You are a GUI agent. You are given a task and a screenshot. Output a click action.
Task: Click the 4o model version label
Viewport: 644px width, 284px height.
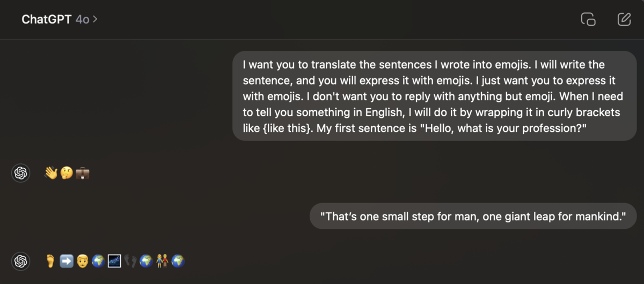(x=82, y=19)
